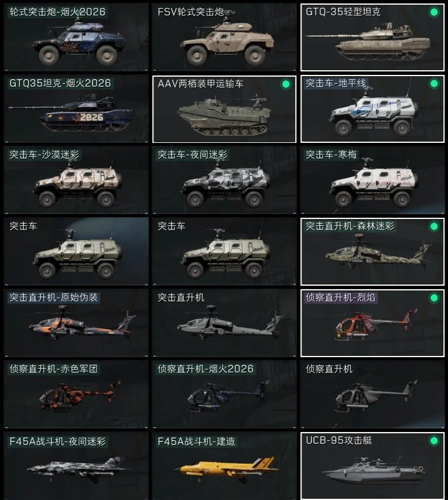
Task: Select the AAV两栖装甲运输车 vehicle image
Action: pos(224,115)
